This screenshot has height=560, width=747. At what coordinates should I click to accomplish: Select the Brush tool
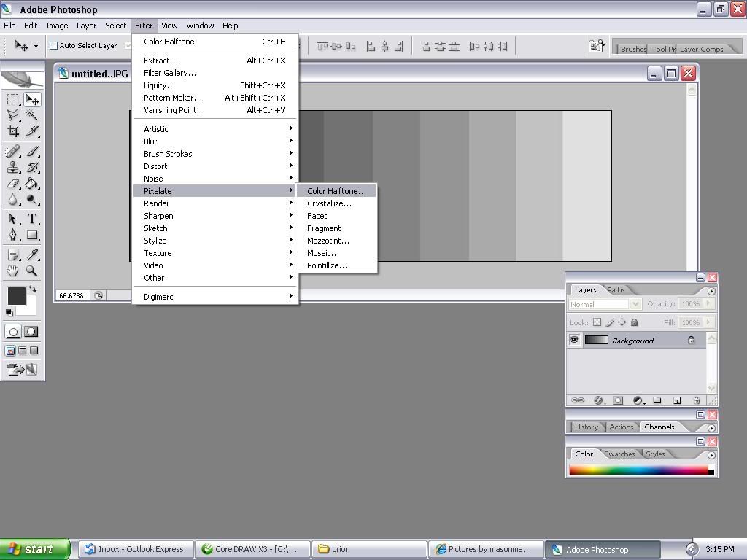click(32, 152)
